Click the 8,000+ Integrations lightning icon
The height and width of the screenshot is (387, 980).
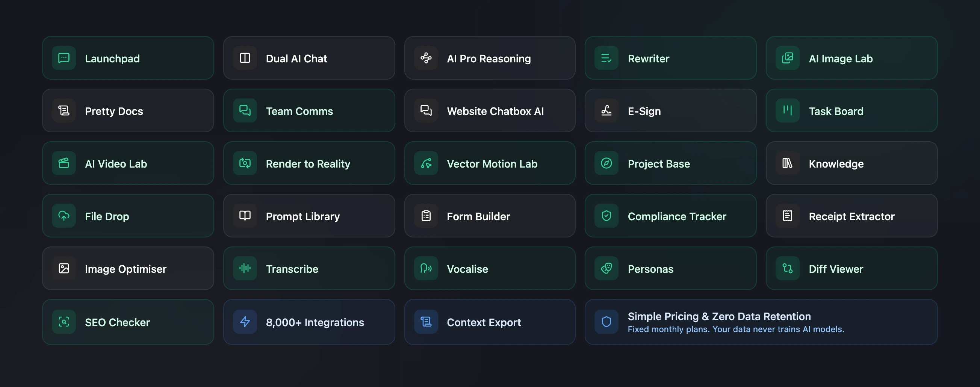245,322
